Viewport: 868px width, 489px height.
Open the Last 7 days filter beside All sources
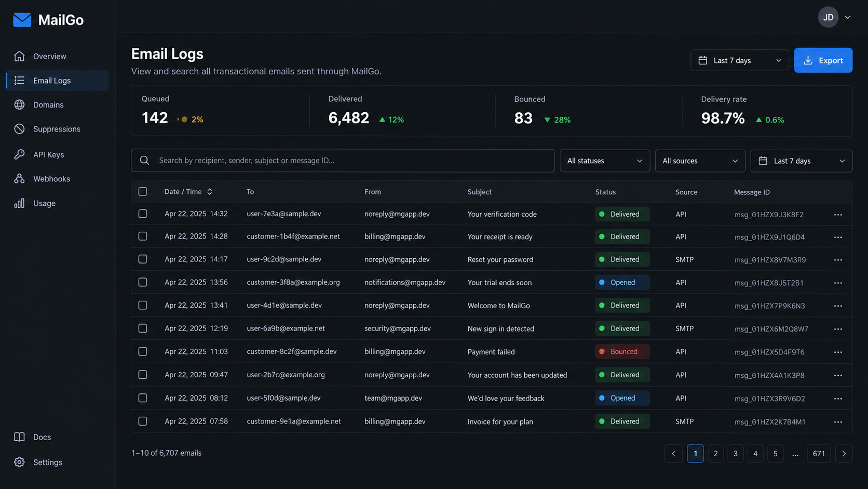click(x=801, y=161)
